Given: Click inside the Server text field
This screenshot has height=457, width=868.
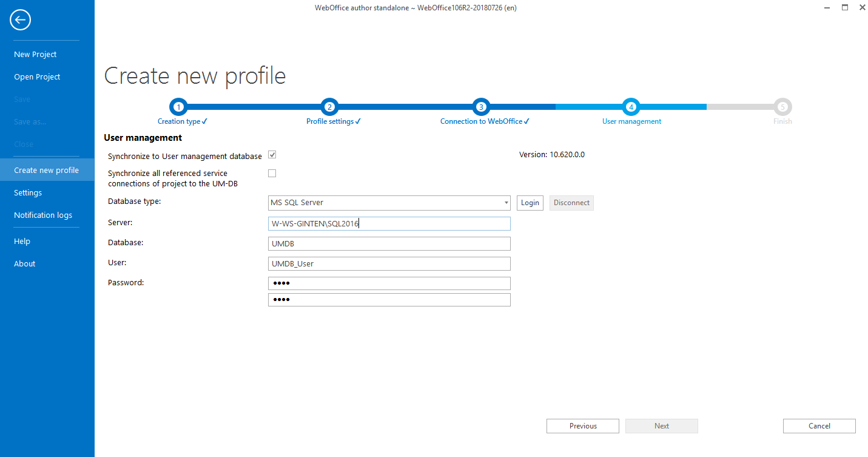Looking at the screenshot, I should [x=389, y=223].
